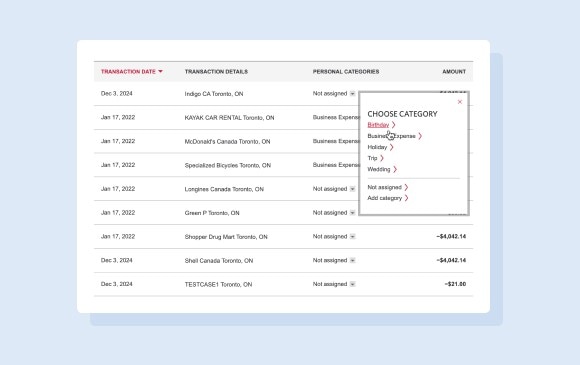Image resolution: width=580 pixels, height=365 pixels.
Task: Open category dropdown for Green P row
Action: (x=352, y=213)
